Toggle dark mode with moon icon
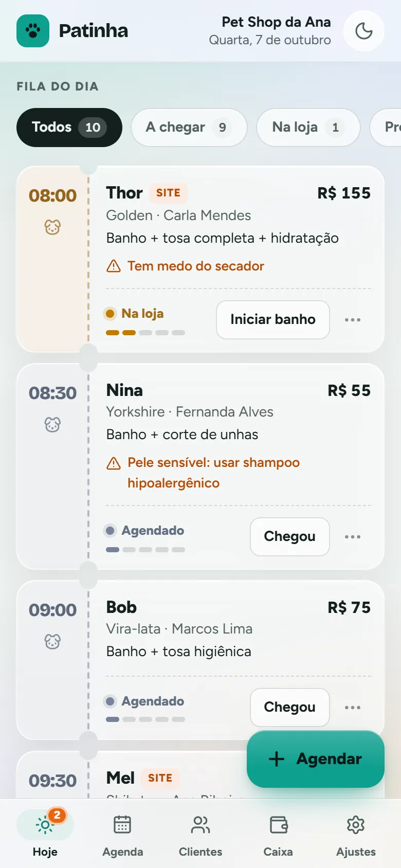The width and height of the screenshot is (401, 868). pyautogui.click(x=364, y=31)
